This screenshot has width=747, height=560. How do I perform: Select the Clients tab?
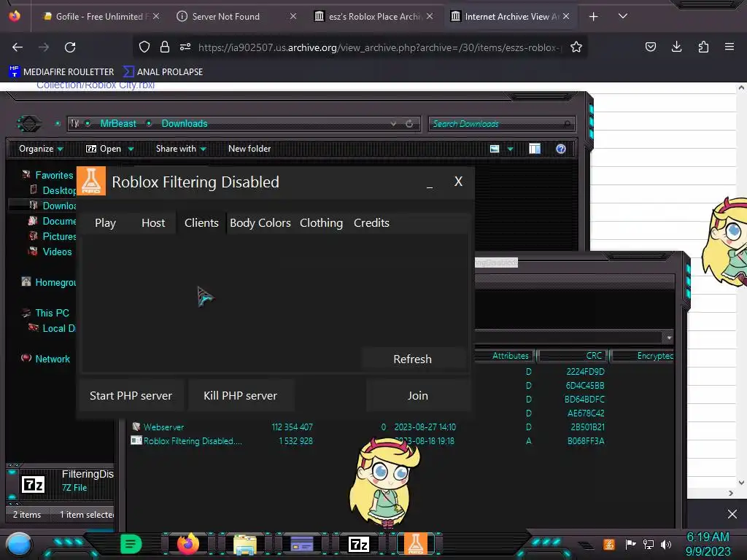[x=201, y=223]
